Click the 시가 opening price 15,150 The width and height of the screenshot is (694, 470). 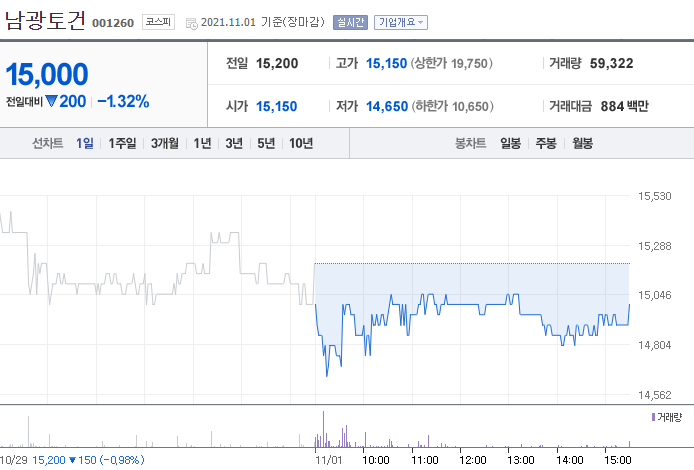(277, 106)
